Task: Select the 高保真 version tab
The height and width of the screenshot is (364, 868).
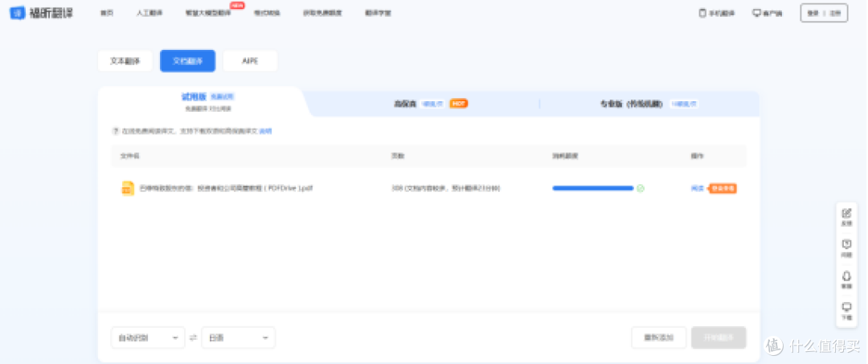Action: [x=431, y=104]
